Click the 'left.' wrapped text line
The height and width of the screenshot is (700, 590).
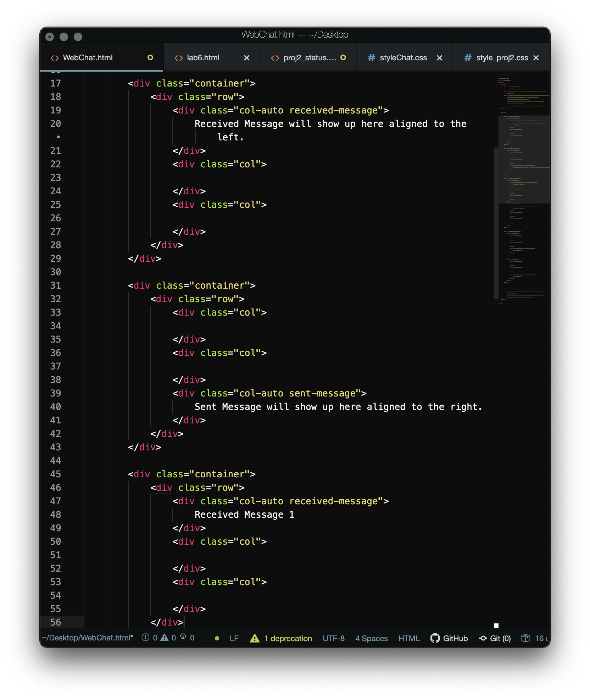pyautogui.click(x=230, y=137)
